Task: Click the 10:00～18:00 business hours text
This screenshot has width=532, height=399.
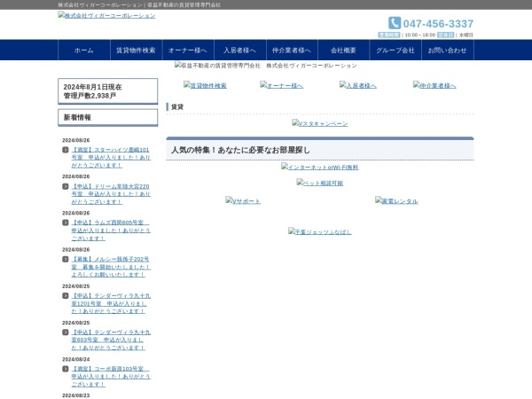Action: tap(420, 35)
